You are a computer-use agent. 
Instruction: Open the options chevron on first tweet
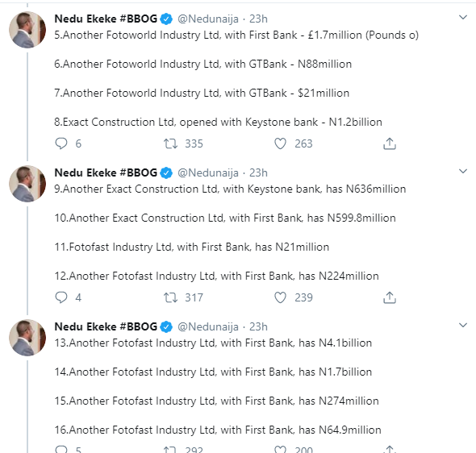click(x=462, y=17)
